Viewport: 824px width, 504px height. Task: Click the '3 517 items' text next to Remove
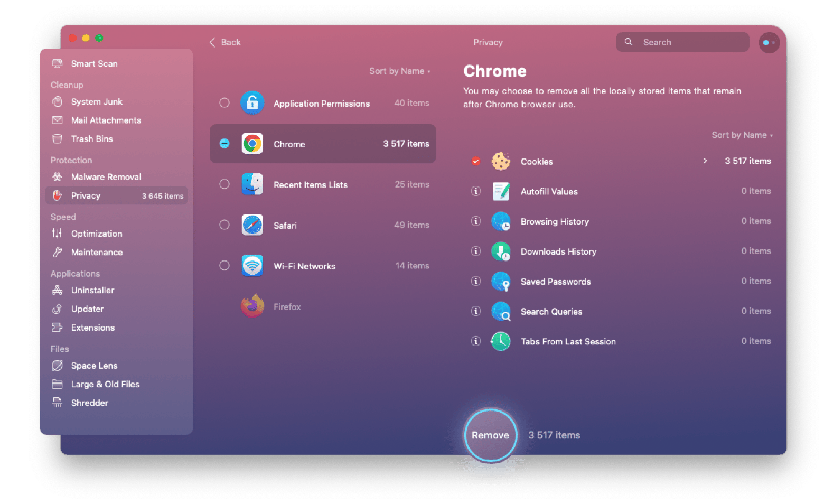[554, 435]
